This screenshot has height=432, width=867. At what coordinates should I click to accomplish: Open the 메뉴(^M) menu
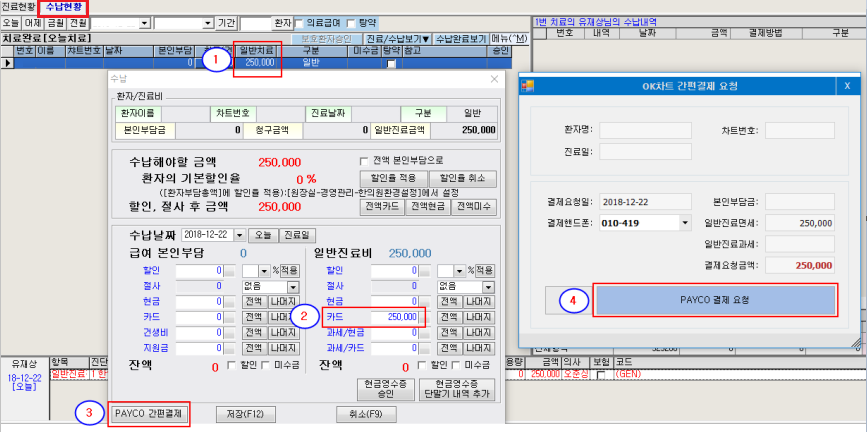click(509, 39)
